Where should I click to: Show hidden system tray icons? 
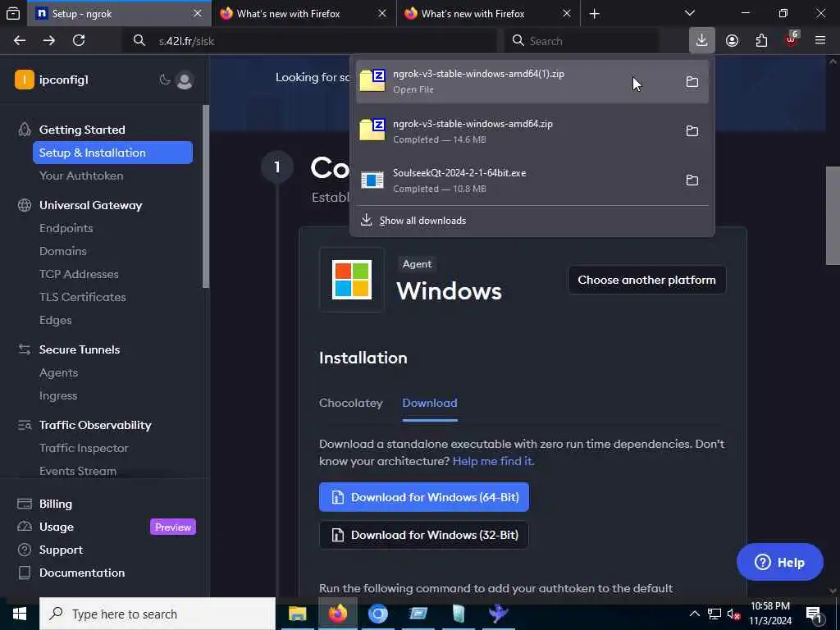pyautogui.click(x=694, y=614)
